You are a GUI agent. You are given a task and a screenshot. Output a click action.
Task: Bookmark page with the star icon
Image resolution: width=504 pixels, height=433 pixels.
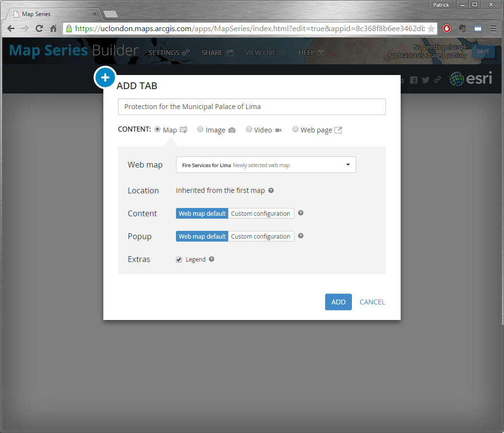coord(431,29)
